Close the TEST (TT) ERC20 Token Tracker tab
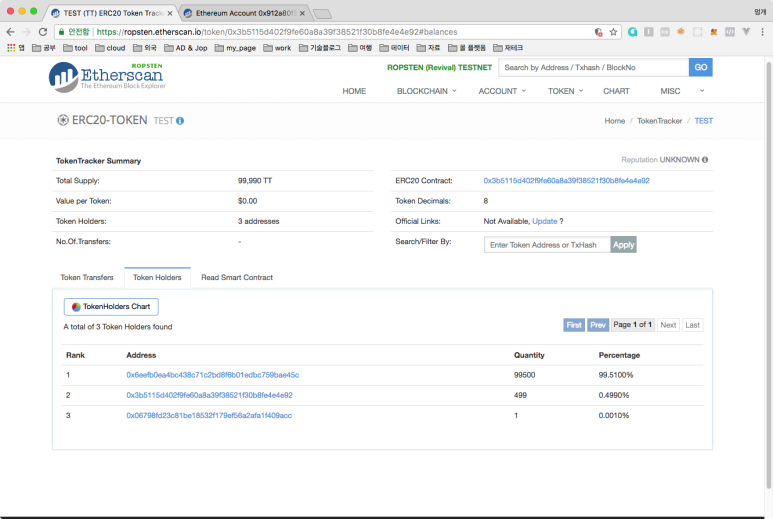The image size is (773, 519). (x=170, y=13)
